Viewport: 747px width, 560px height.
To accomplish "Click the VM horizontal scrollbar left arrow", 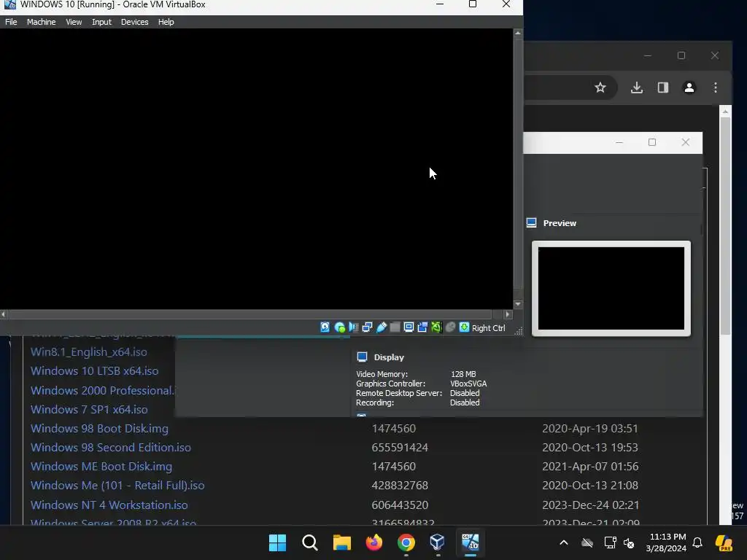I will pyautogui.click(x=4, y=314).
